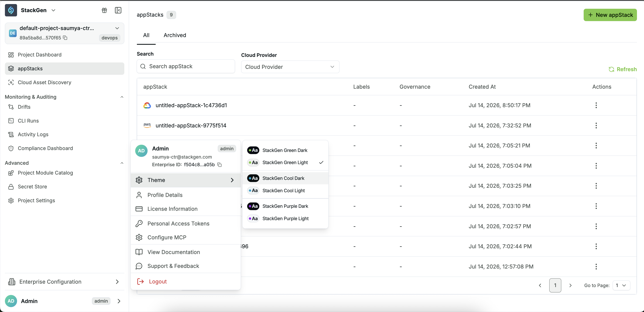The image size is (644, 312).
Task: Open Project Settings
Action: pyautogui.click(x=64, y=201)
